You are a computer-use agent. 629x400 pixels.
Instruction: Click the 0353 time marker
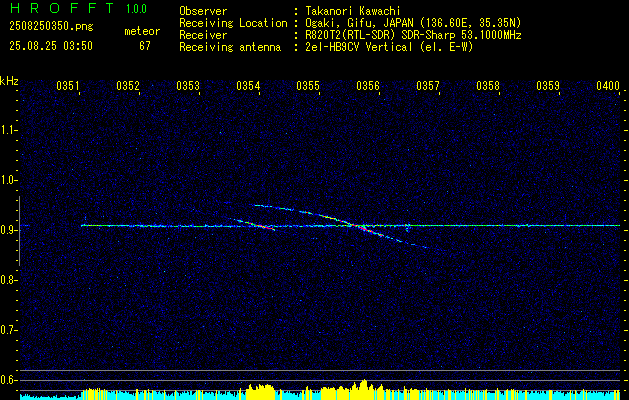188,86
